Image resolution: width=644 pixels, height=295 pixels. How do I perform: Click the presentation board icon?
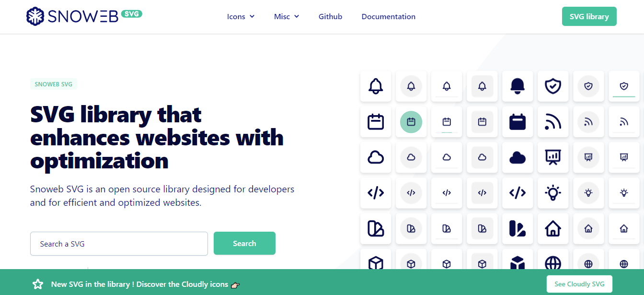pos(553,157)
